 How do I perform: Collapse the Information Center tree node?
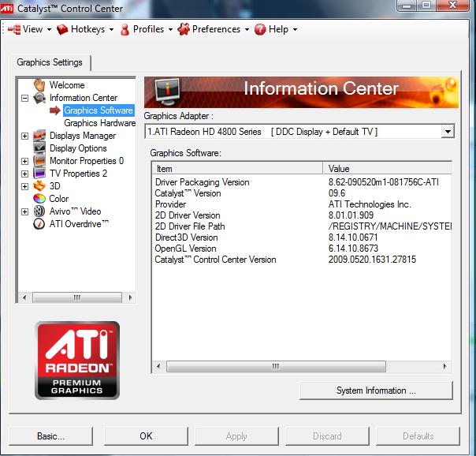click(25, 99)
